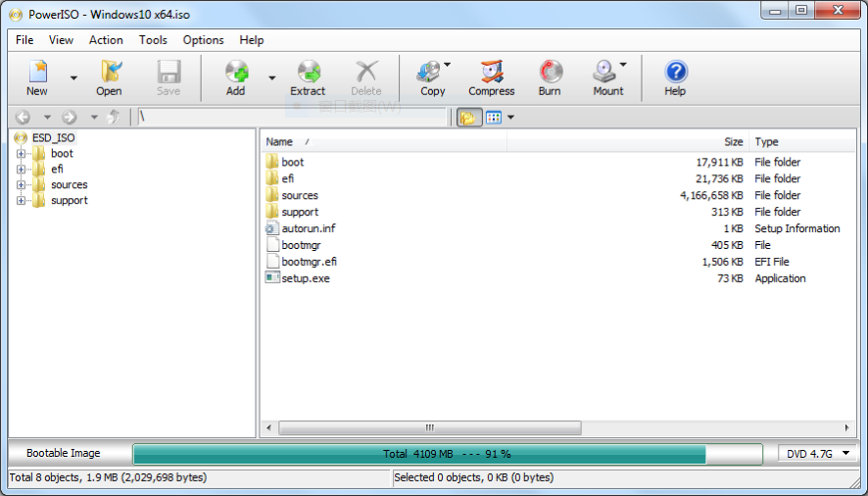The height and width of the screenshot is (496, 868).
Task: Click the Mount drive toolbar icon
Action: pos(605,72)
